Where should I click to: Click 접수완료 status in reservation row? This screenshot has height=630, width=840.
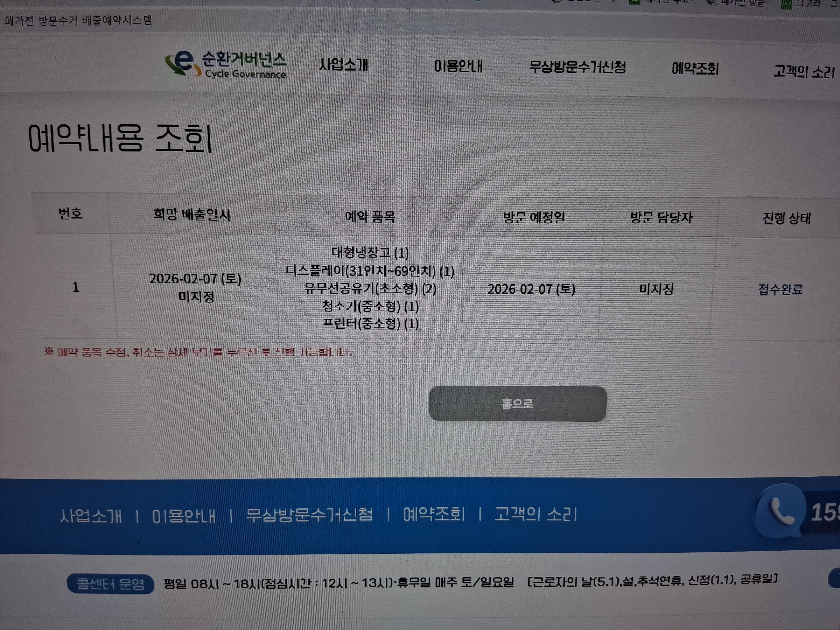coord(780,289)
